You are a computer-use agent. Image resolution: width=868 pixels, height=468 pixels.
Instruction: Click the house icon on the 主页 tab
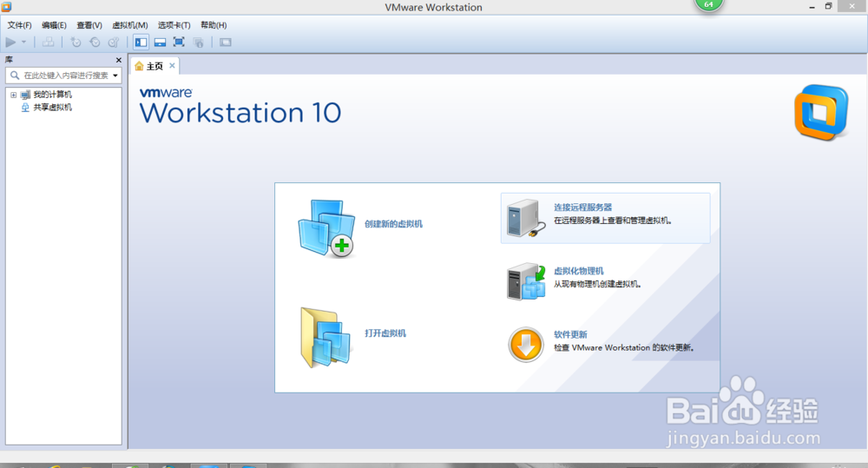(x=140, y=66)
